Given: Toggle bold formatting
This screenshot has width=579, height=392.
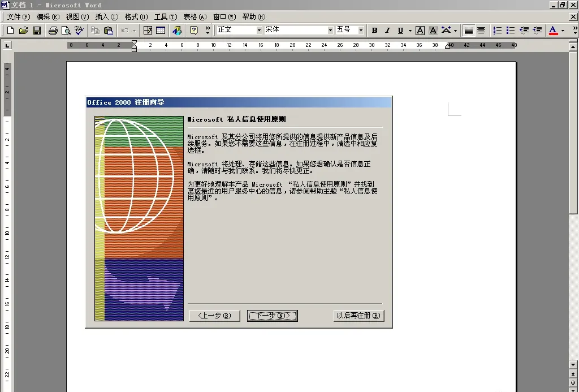Looking at the screenshot, I should [374, 31].
